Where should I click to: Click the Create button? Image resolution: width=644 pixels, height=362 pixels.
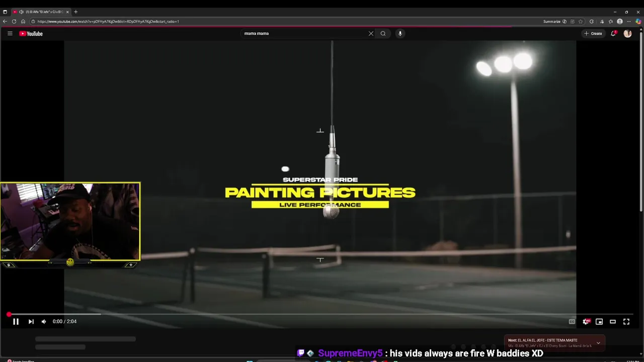[x=593, y=34]
